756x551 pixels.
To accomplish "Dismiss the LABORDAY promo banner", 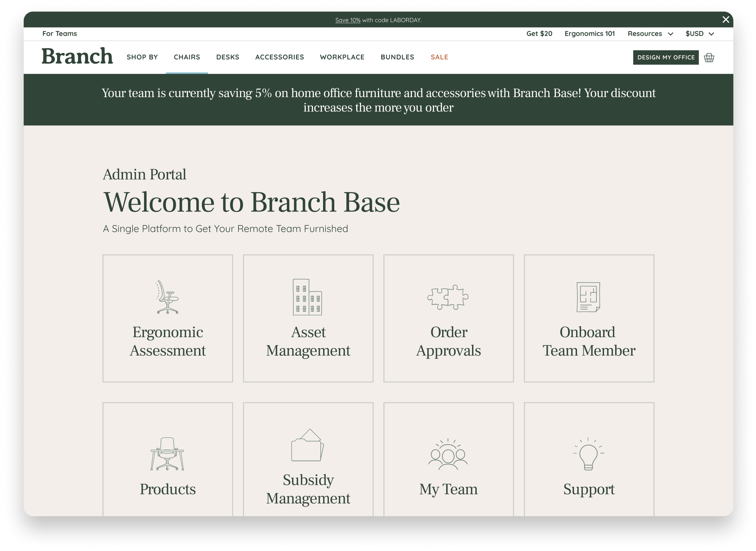I will point(726,20).
